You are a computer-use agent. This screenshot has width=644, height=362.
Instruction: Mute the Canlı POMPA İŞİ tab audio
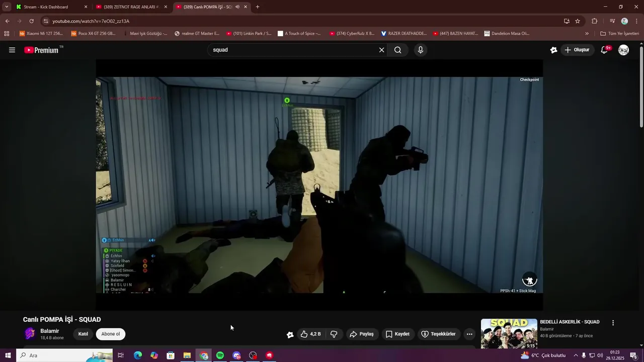237,7
